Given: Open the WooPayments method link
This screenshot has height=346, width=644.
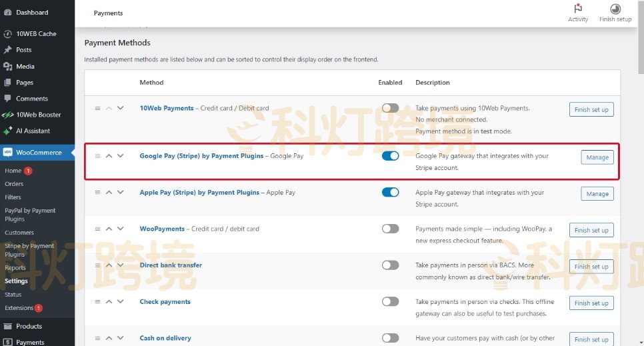Looking at the screenshot, I should click(x=162, y=229).
